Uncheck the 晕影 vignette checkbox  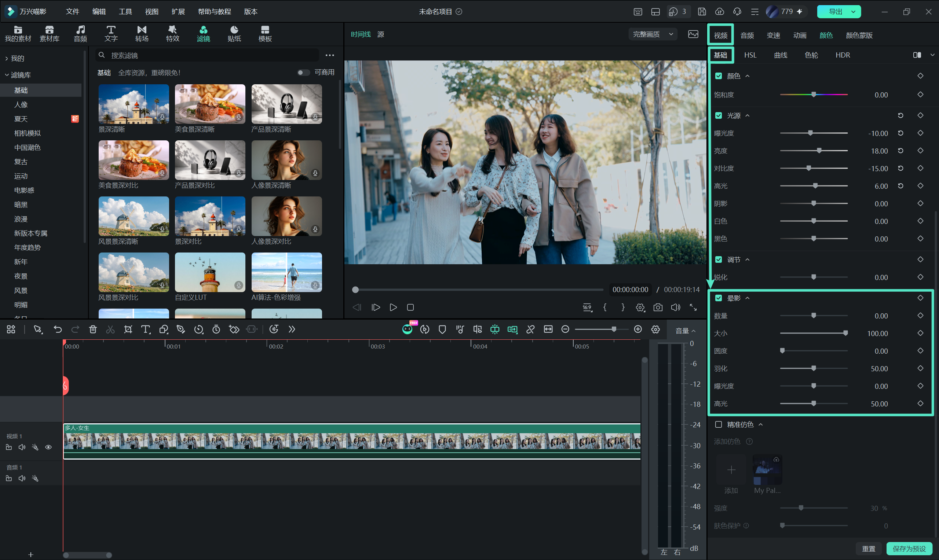(719, 298)
